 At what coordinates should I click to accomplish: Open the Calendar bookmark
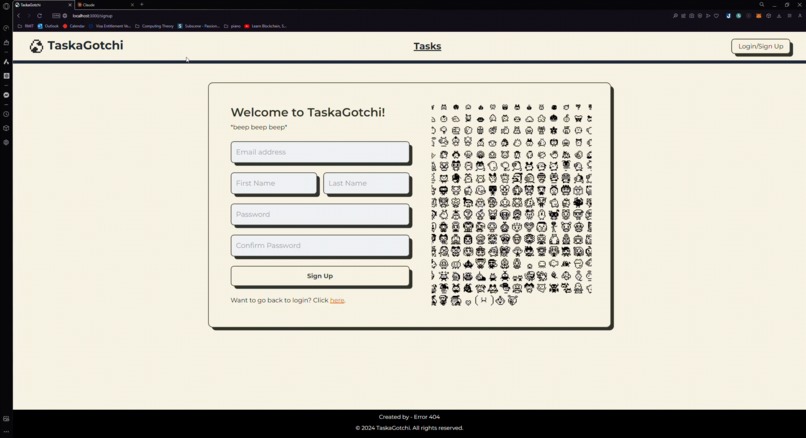click(x=74, y=26)
